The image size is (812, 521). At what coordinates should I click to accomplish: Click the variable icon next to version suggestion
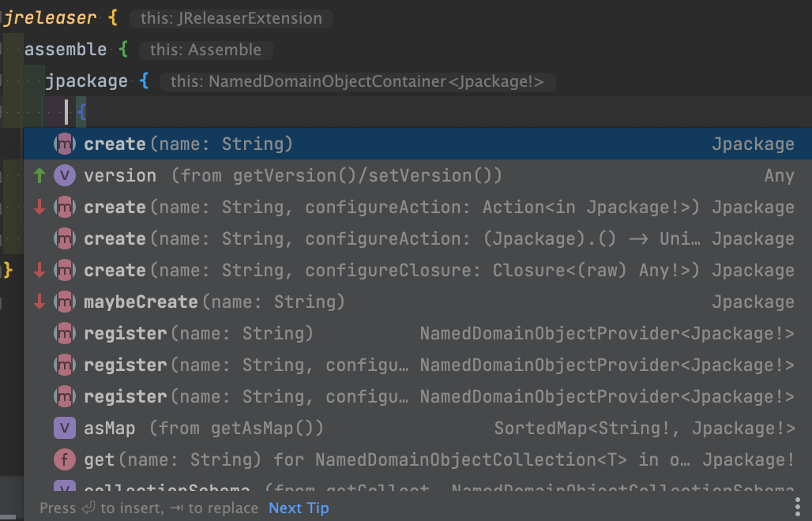pyautogui.click(x=65, y=175)
